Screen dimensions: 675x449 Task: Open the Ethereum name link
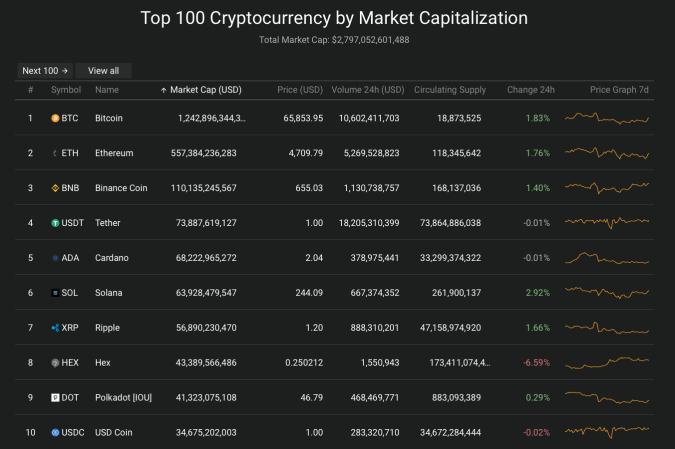click(x=114, y=153)
